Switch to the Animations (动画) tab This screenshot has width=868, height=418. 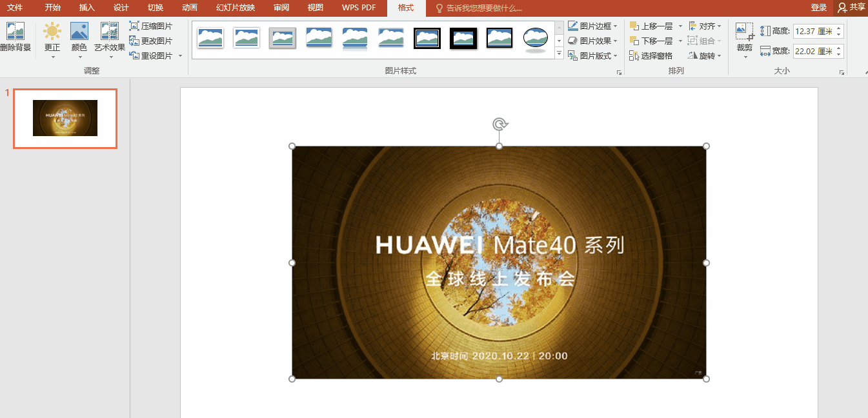coord(190,8)
